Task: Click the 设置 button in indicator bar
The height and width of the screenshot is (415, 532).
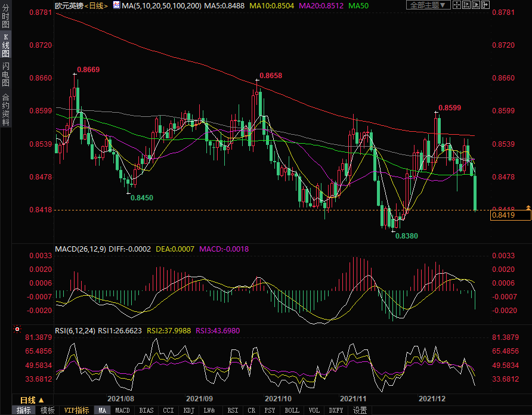Action: [x=360, y=410]
